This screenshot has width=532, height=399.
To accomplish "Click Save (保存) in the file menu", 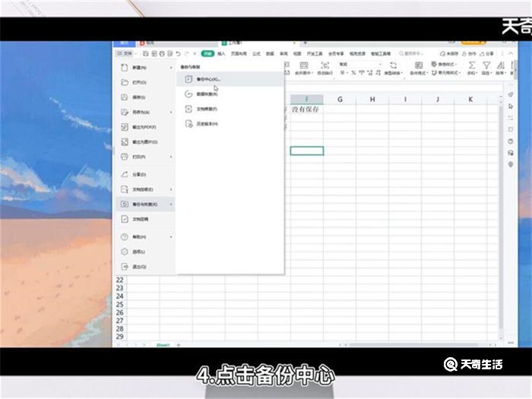I will 146,97.
